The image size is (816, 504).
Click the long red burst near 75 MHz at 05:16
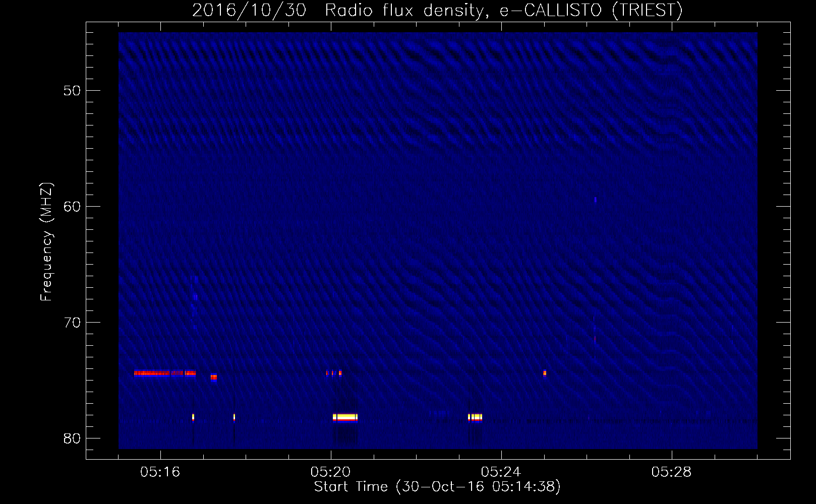(164, 373)
